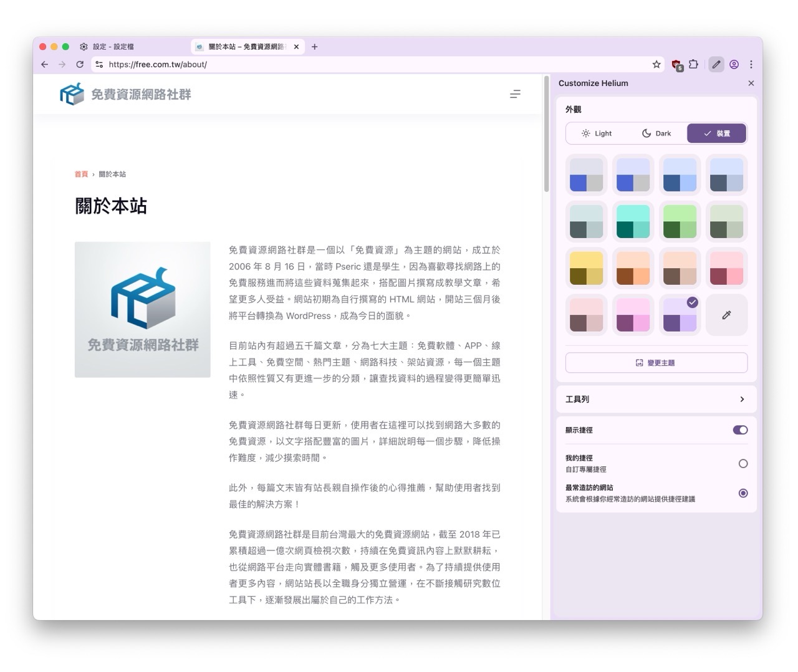The height and width of the screenshot is (672, 798).
Task: Select the 最常造訪的網站 radio option
Action: point(743,493)
